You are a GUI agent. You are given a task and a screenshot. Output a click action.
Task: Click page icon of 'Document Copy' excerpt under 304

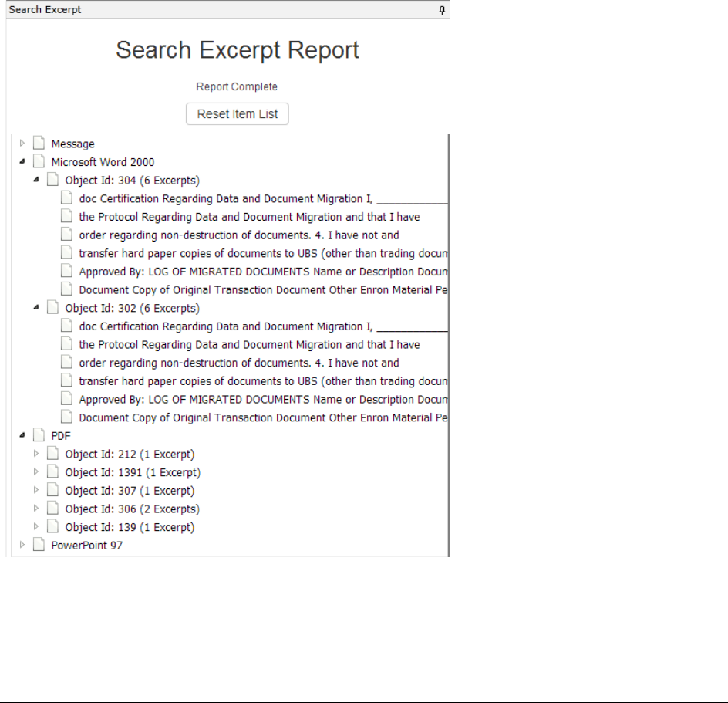pyautogui.click(x=67, y=289)
